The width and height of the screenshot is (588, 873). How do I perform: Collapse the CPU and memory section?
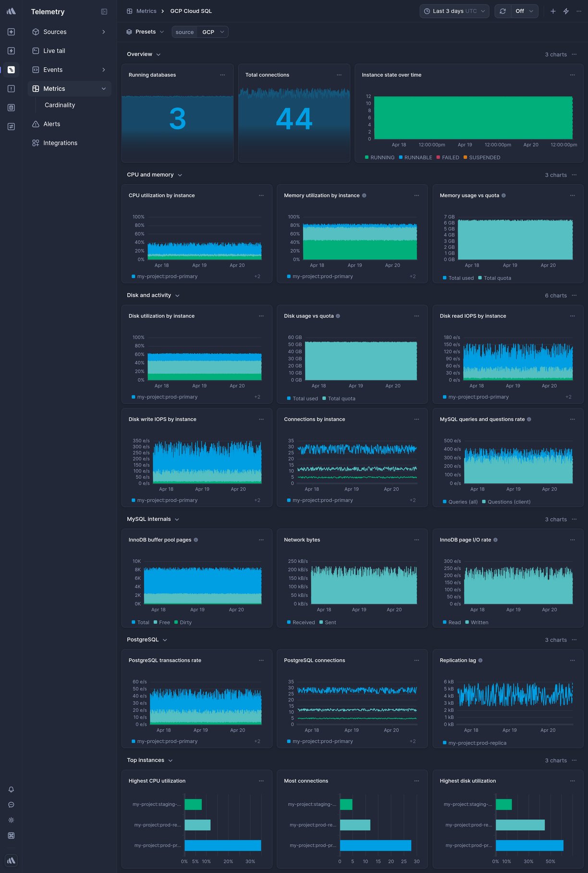(x=154, y=175)
